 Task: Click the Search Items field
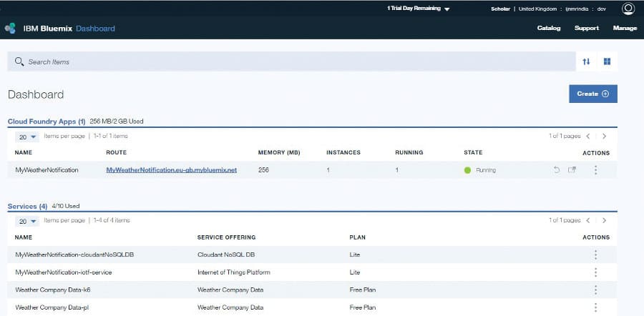pyautogui.click(x=286, y=61)
